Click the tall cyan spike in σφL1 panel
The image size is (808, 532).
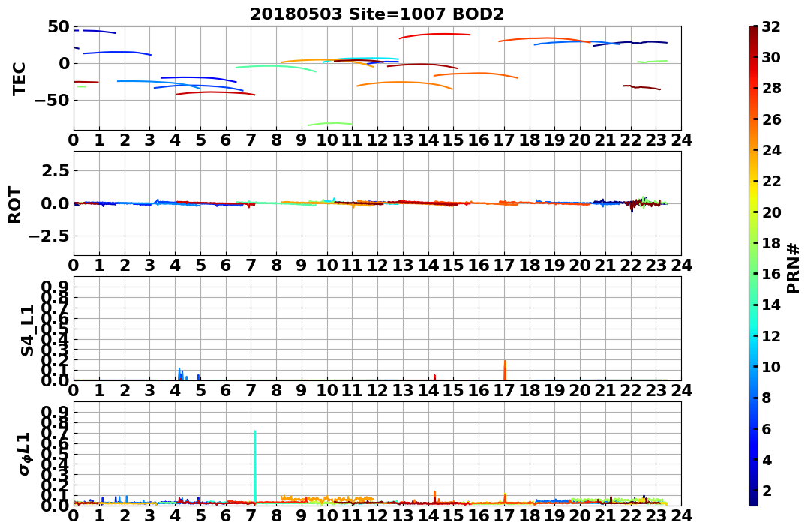(x=254, y=467)
